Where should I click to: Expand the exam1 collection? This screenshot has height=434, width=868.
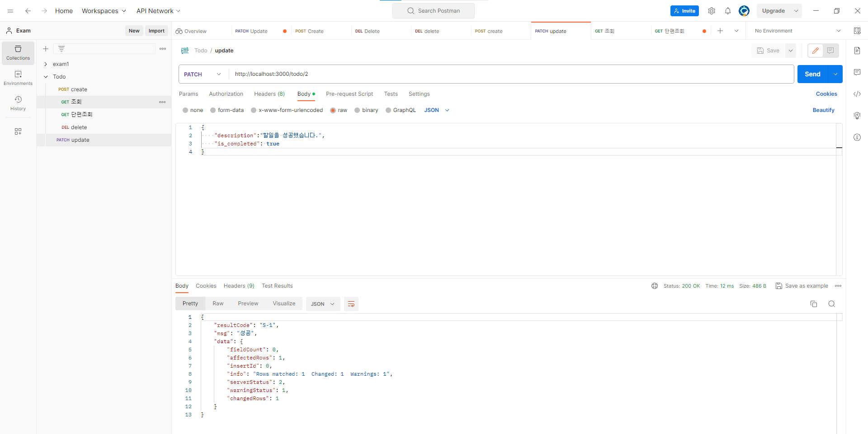[x=46, y=64]
